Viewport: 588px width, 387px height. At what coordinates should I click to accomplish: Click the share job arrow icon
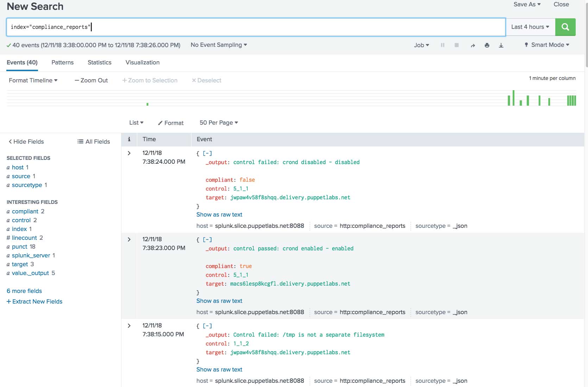point(473,45)
